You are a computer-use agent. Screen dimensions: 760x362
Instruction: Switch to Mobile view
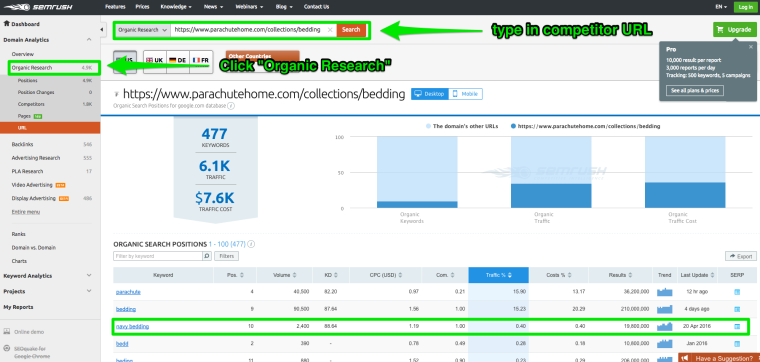(x=465, y=94)
